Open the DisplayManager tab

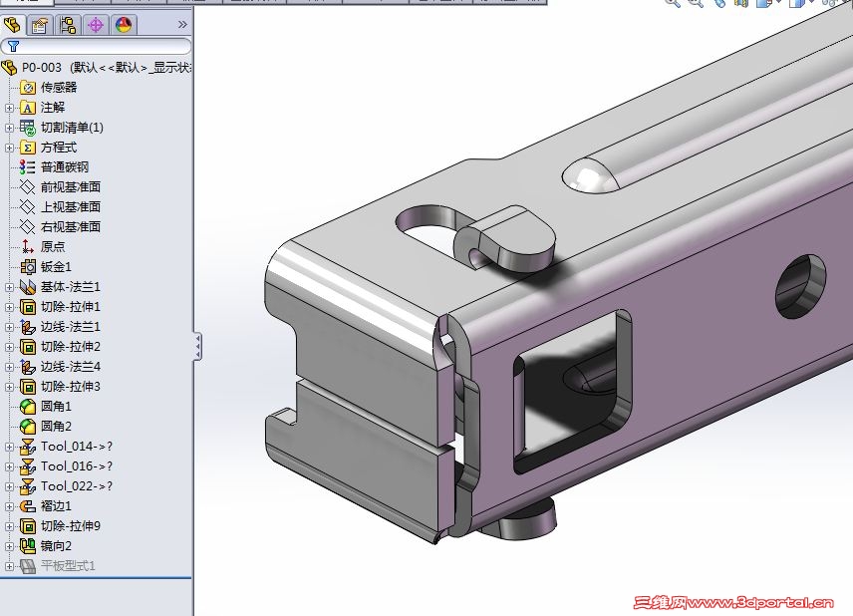click(124, 25)
